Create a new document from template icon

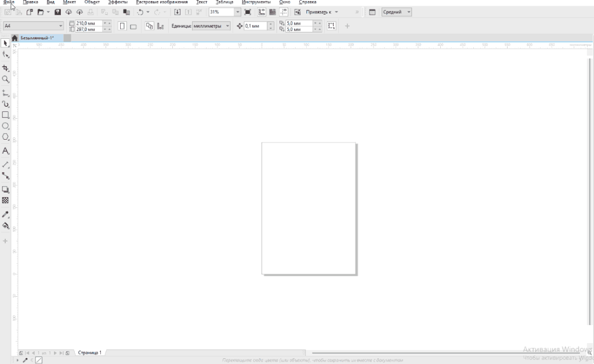[30, 12]
